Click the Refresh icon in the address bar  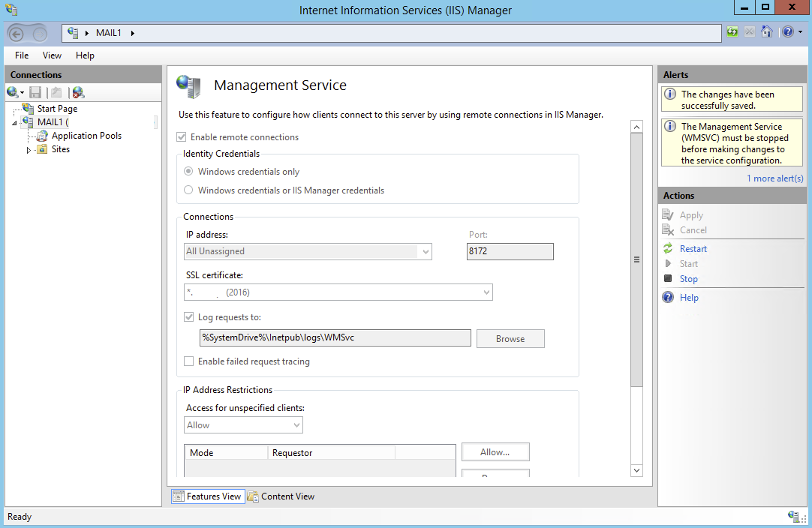coord(731,32)
